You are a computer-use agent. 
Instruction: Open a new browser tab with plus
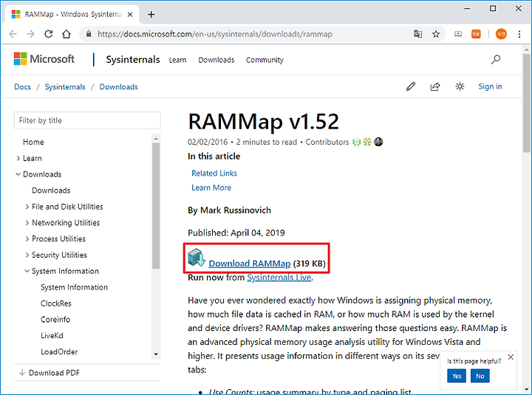(x=151, y=14)
